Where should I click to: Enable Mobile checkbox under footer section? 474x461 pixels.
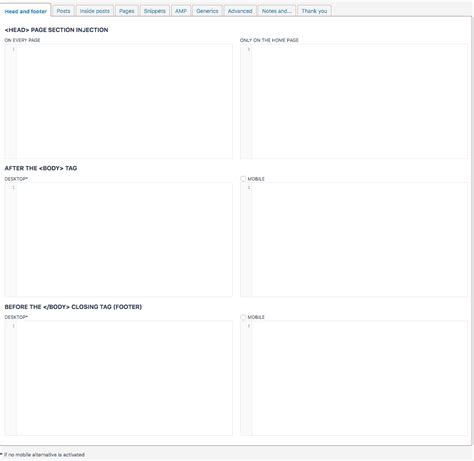[243, 317]
